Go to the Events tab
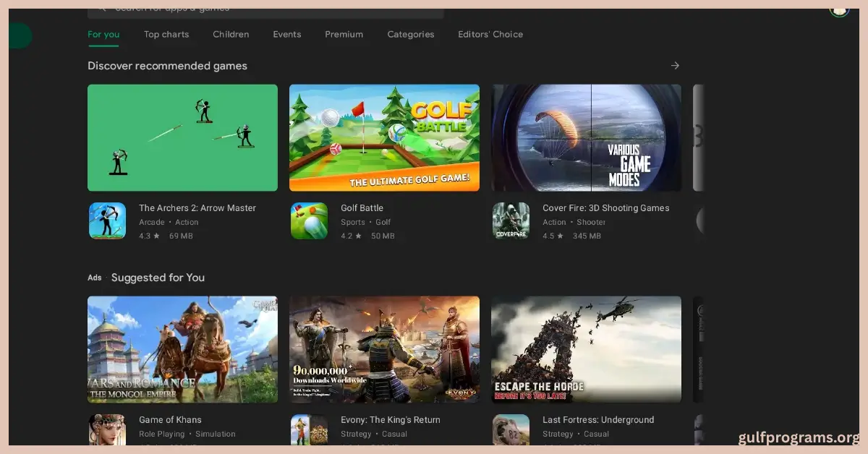This screenshot has width=868, height=454. (287, 34)
